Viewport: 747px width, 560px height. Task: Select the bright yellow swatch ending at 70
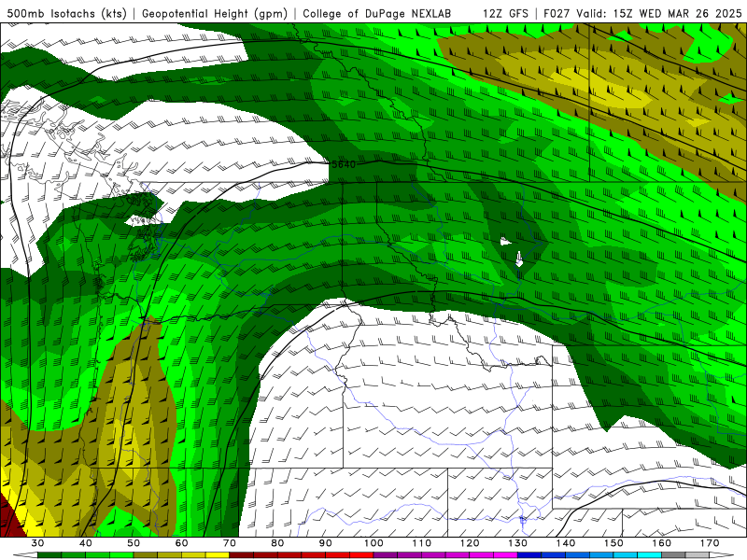pyautogui.click(x=218, y=555)
